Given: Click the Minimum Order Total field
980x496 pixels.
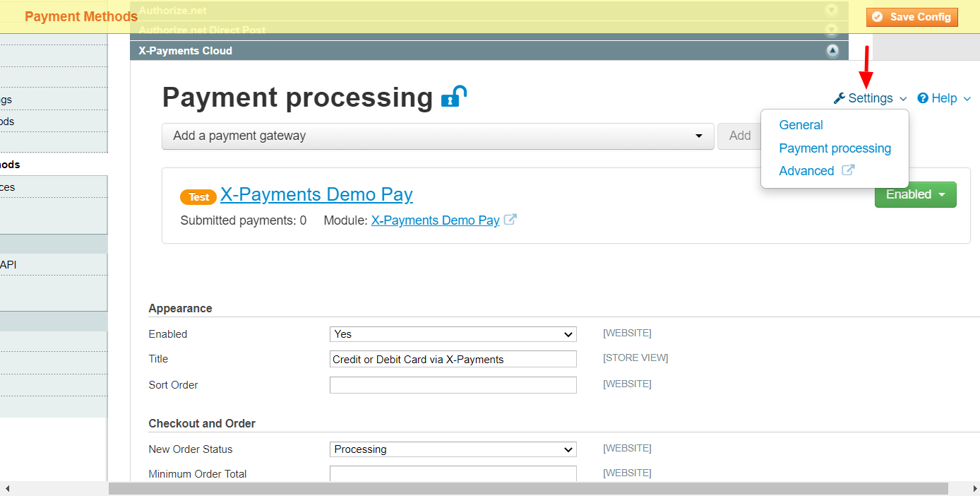Looking at the screenshot, I should 453,474.
